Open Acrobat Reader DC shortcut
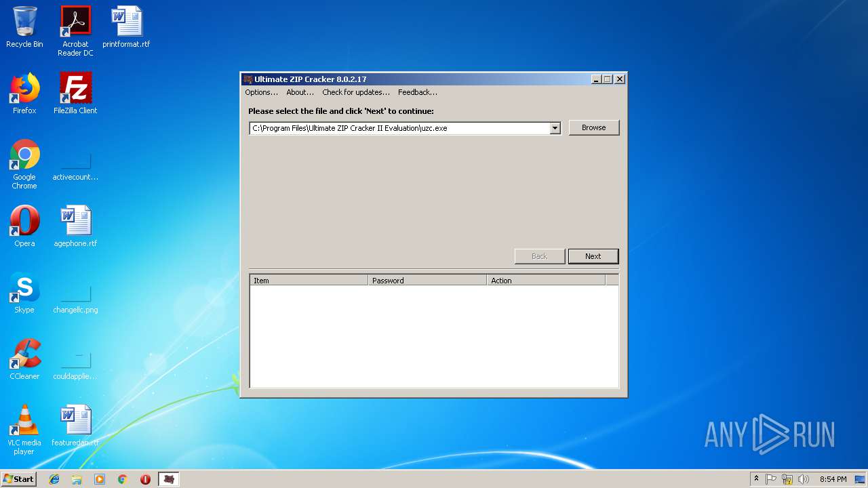This screenshot has height=488, width=868. click(75, 31)
